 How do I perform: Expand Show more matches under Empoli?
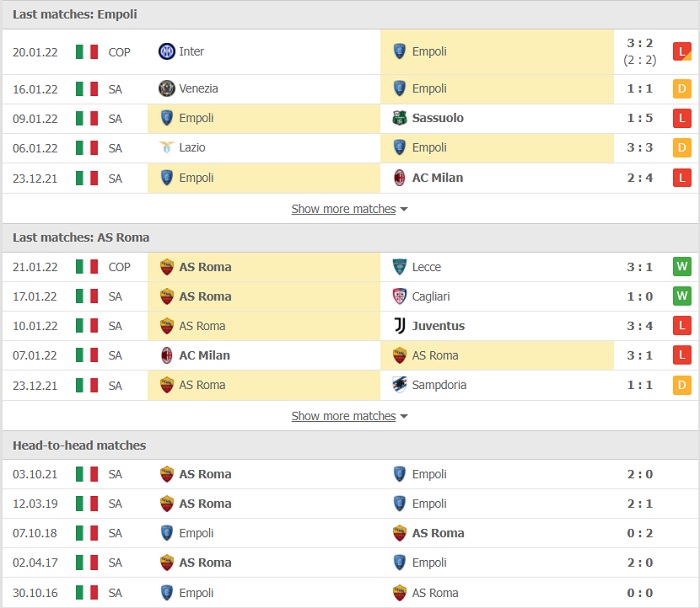coord(349,209)
